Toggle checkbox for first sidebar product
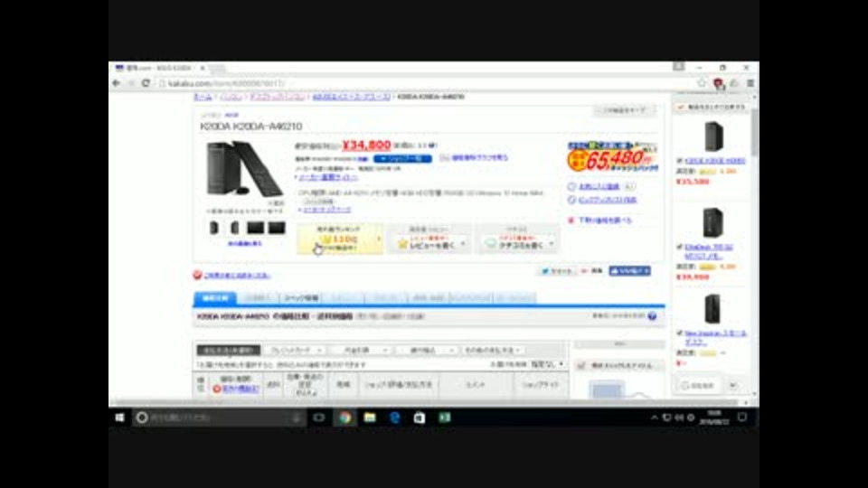This screenshot has width=868, height=488. coord(679,161)
